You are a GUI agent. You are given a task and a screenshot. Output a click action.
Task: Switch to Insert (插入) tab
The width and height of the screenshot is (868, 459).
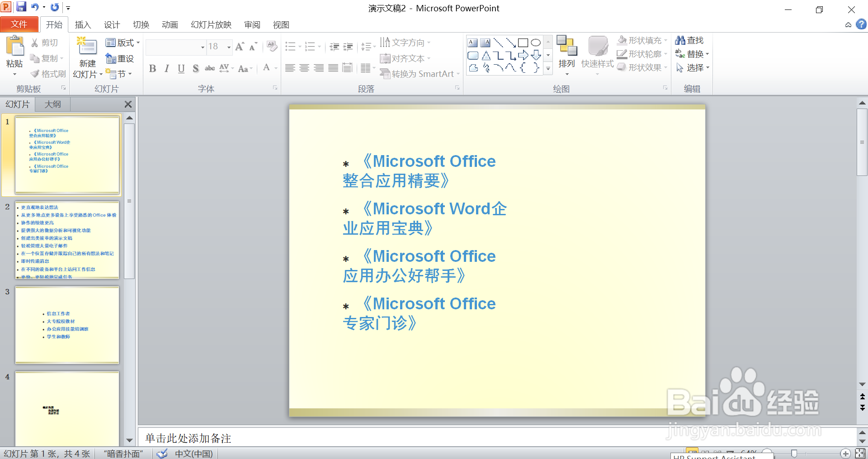coord(83,25)
